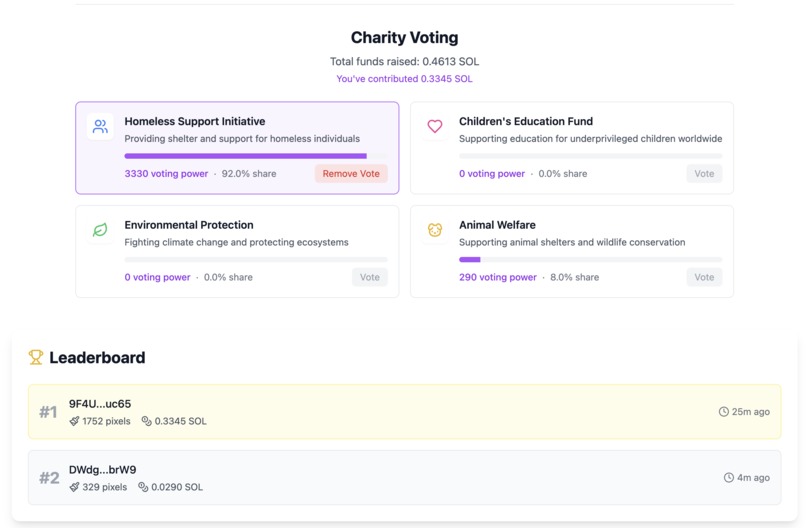Click the clock icon next to 4m ago
The height and width of the screenshot is (528, 806).
click(x=729, y=477)
